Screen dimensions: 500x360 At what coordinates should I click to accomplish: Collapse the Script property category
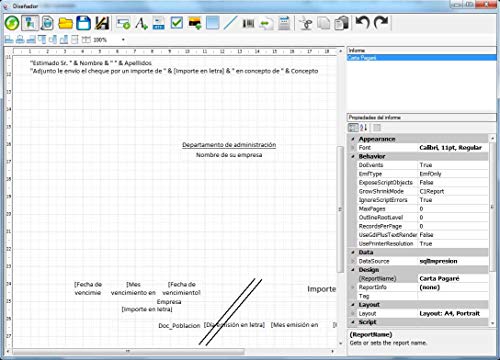(353, 322)
